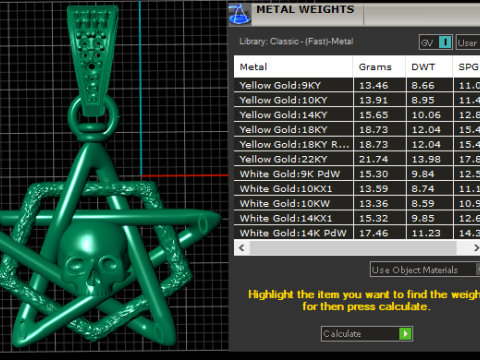Select the Yellow Gold:9KY row
The height and width of the screenshot is (360, 480).
(x=357, y=85)
